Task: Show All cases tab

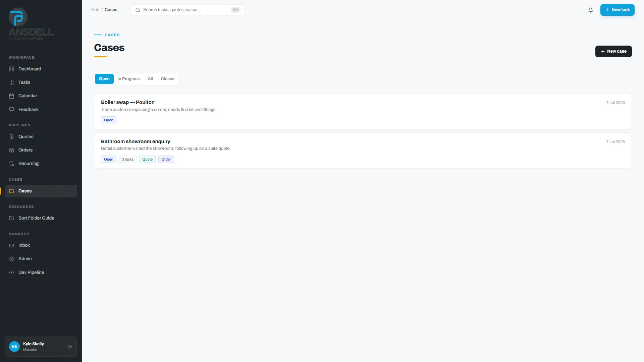Action: pyautogui.click(x=150, y=79)
